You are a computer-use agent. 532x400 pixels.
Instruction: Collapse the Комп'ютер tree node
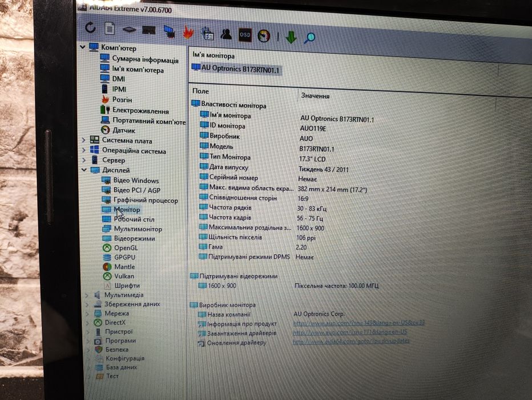click(82, 46)
